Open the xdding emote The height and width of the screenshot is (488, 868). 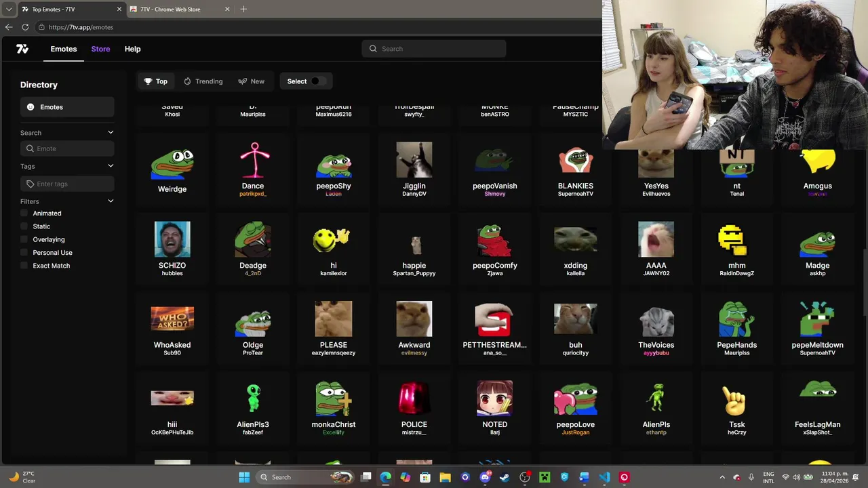pyautogui.click(x=576, y=250)
